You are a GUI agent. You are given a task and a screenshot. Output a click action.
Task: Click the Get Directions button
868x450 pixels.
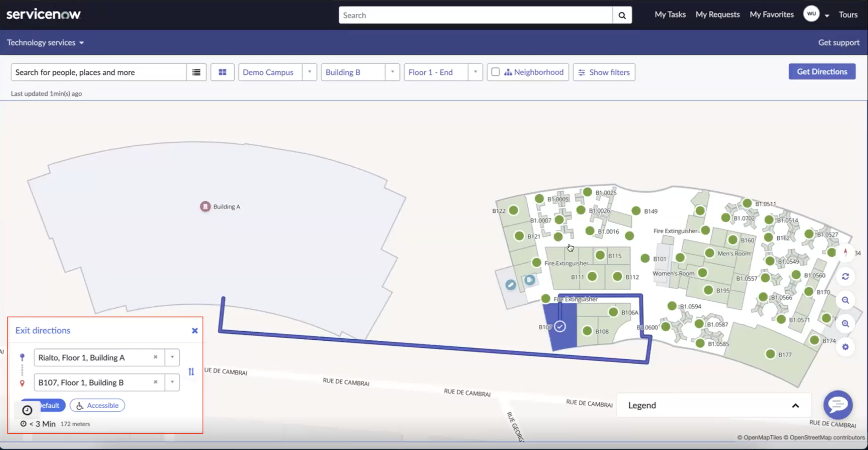click(822, 71)
